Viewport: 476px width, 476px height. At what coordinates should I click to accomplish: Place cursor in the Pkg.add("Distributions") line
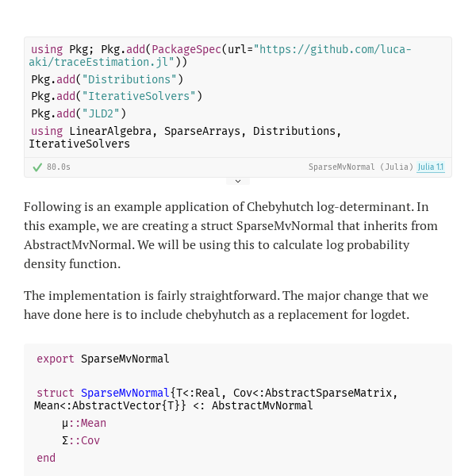107,79
